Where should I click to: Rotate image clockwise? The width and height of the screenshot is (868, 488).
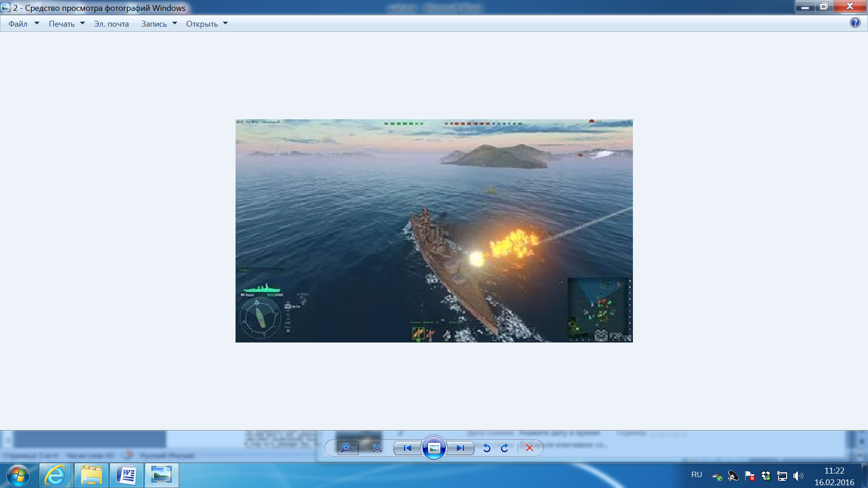tap(505, 448)
